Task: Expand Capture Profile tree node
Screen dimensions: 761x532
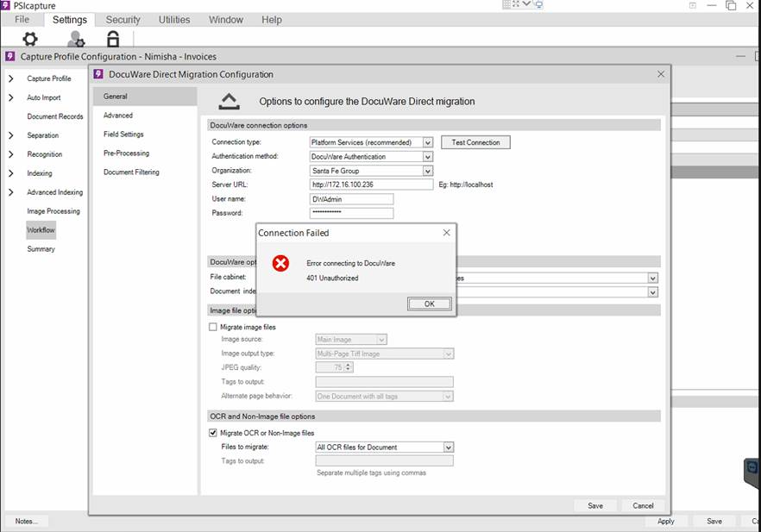Action: (11, 78)
